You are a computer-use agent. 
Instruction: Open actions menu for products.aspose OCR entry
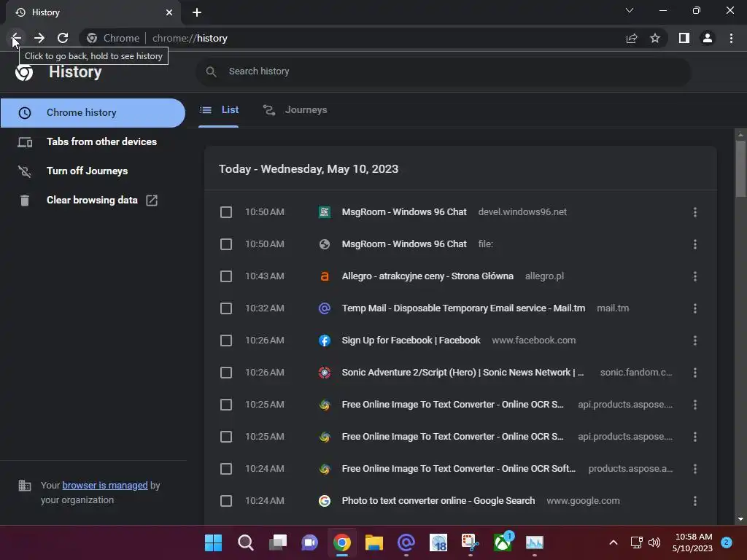pyautogui.click(x=695, y=469)
